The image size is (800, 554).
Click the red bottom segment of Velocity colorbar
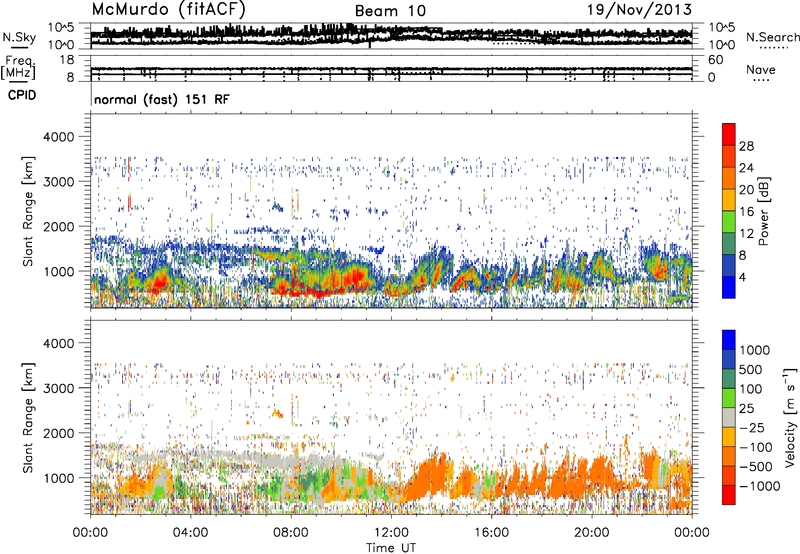(729, 495)
